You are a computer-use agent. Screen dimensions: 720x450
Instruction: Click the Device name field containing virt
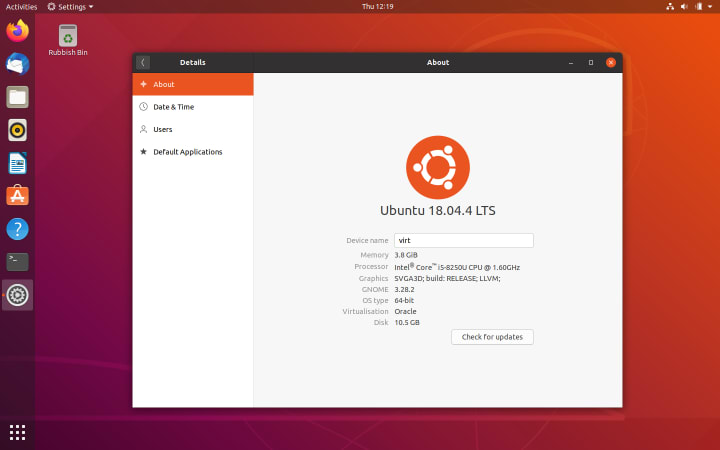pos(464,240)
